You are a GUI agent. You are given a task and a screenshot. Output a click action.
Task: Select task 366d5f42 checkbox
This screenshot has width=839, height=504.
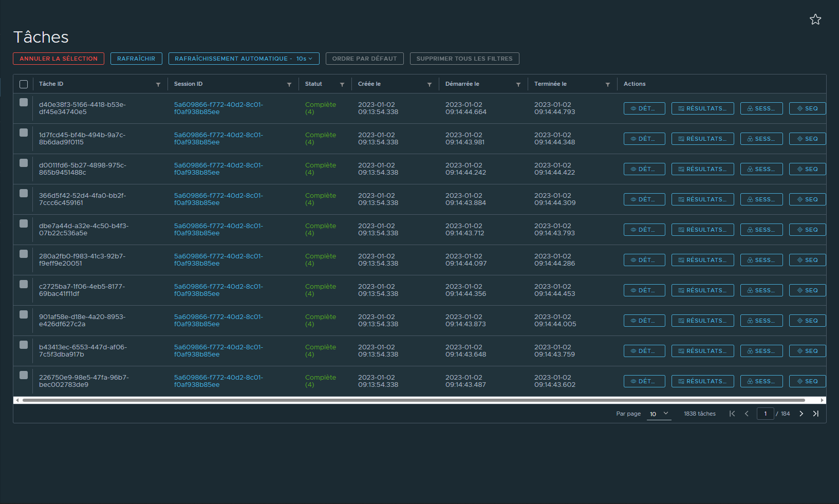click(x=24, y=193)
